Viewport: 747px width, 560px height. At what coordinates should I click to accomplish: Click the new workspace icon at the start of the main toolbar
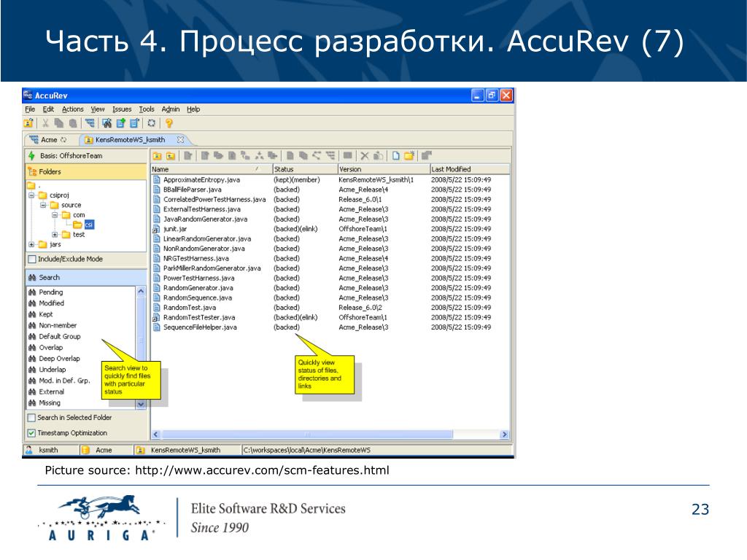tap(28, 123)
